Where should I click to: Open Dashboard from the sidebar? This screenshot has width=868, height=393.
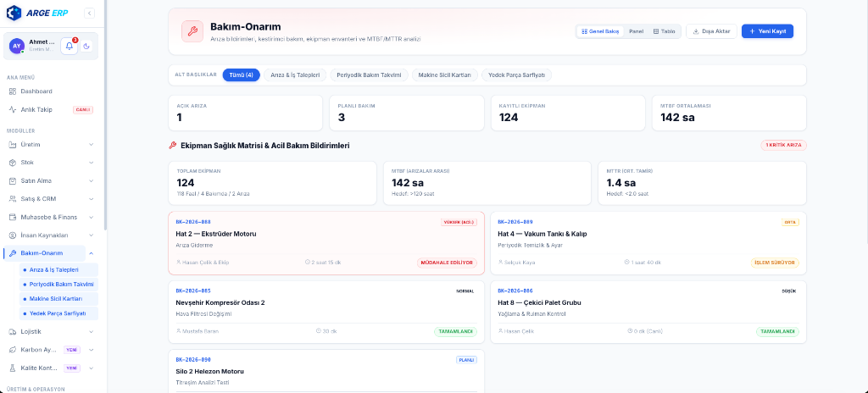coord(53,91)
